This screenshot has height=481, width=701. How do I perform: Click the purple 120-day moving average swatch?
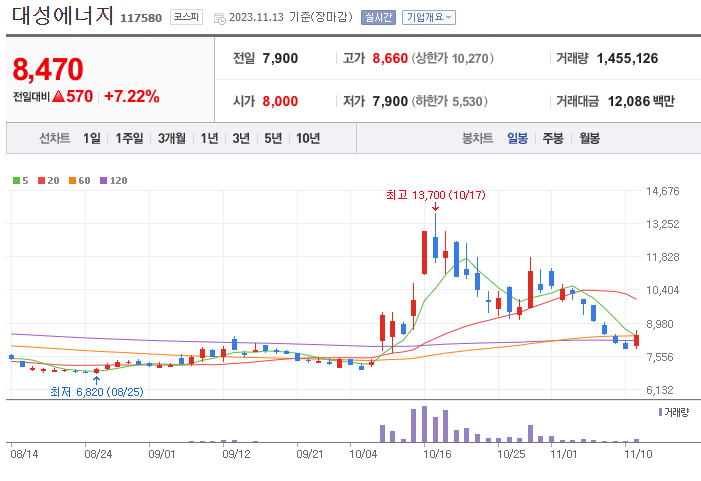coord(103,181)
